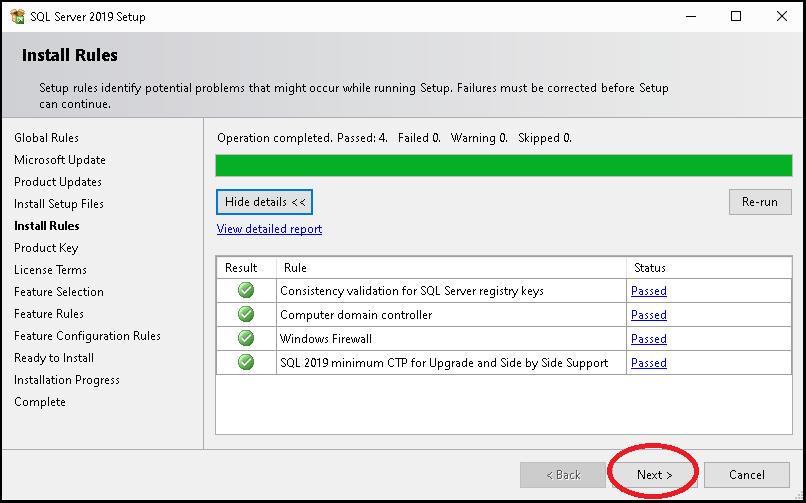
Task: Click the green completed progress bar
Action: [x=504, y=165]
